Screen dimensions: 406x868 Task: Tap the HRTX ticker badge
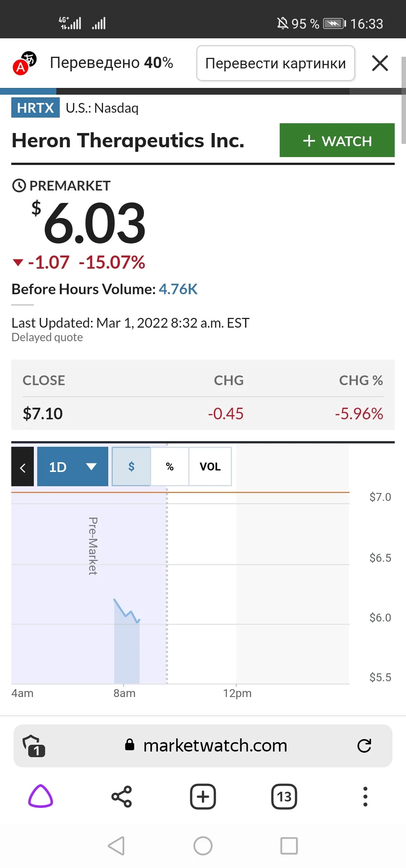click(x=35, y=108)
